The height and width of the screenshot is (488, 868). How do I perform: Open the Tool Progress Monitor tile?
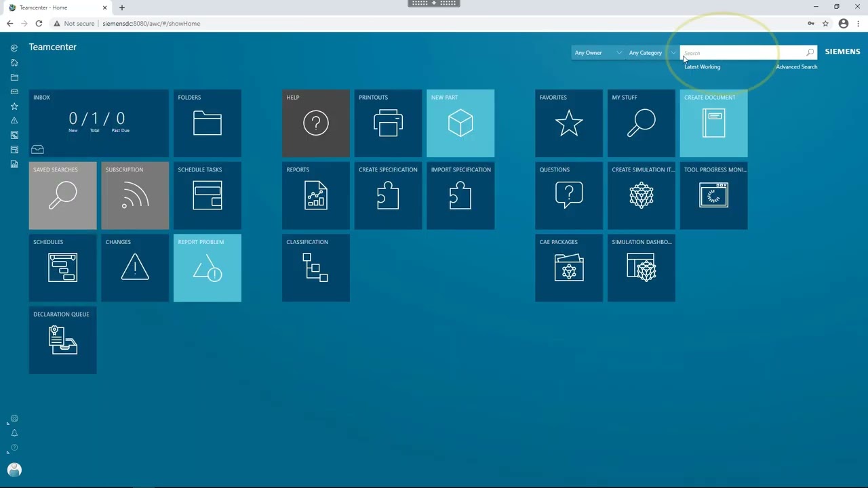pyautogui.click(x=714, y=196)
